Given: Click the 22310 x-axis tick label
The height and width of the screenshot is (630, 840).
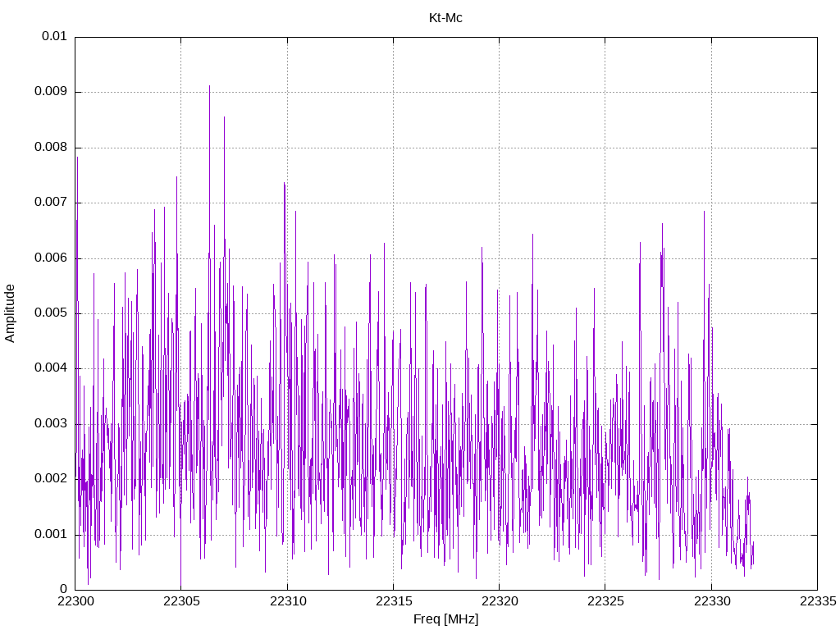Looking at the screenshot, I should click(287, 601).
